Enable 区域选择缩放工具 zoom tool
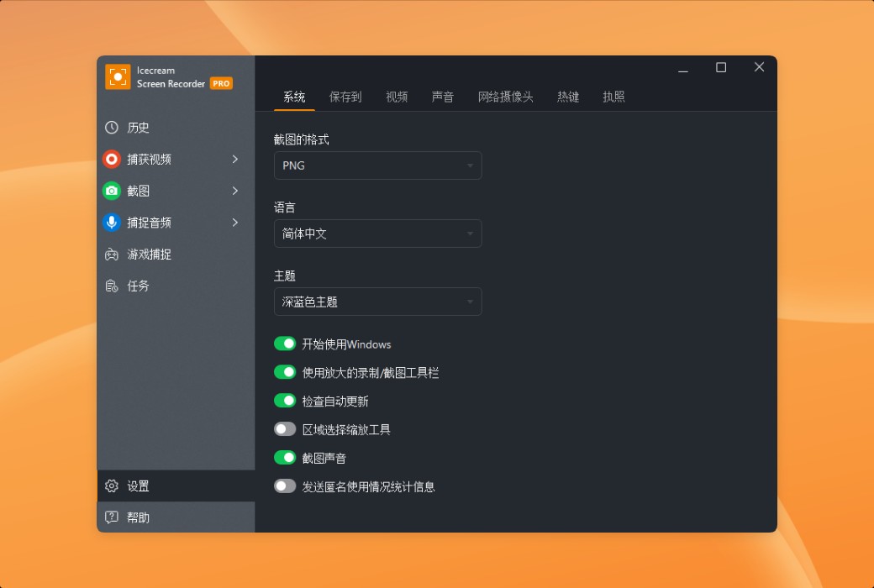 [x=285, y=428]
